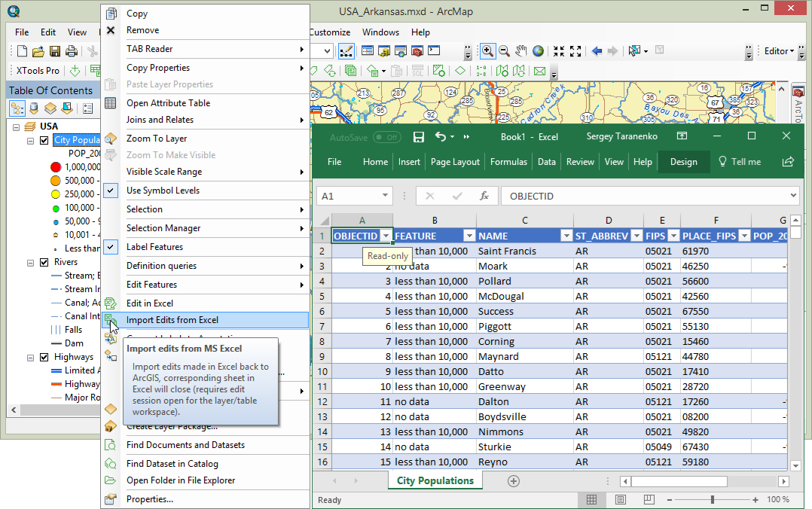Collapse the USA data frame tree
This screenshot has width=812, height=509.
pos(16,126)
